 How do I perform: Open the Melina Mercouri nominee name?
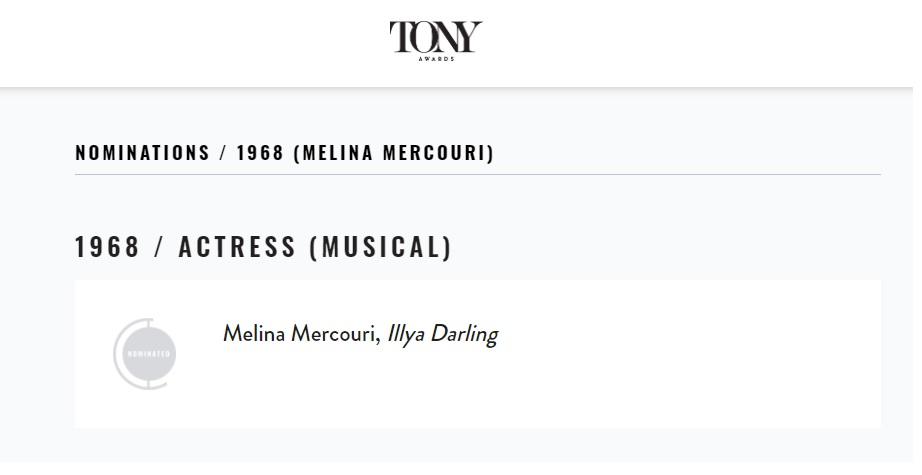point(301,334)
